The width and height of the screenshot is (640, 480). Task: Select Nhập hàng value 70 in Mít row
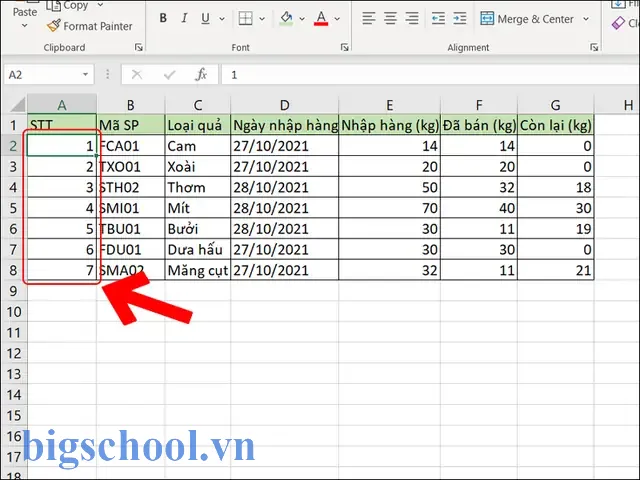[x=389, y=208]
